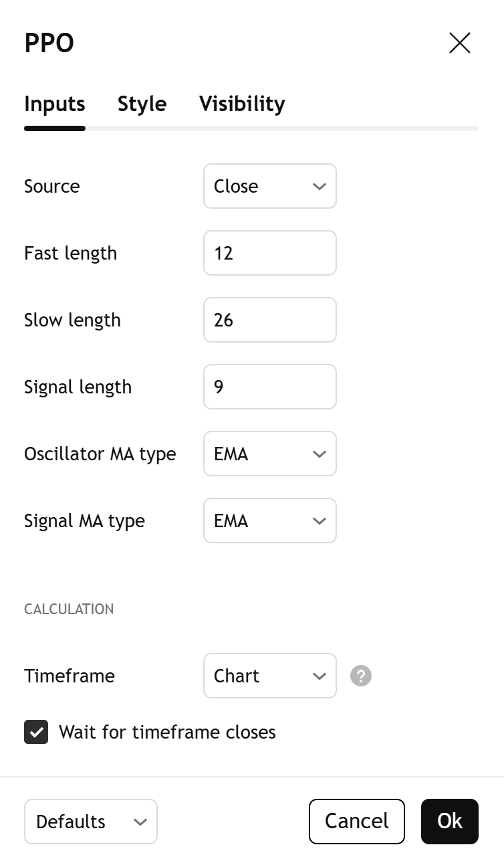Click into the Signal length field
Screen dimensions: 504x855
tap(269, 387)
